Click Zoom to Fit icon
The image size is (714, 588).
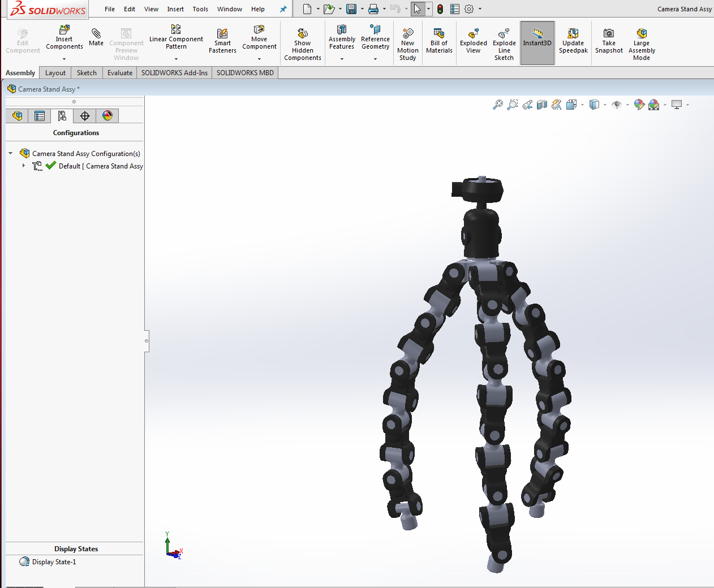pyautogui.click(x=498, y=105)
